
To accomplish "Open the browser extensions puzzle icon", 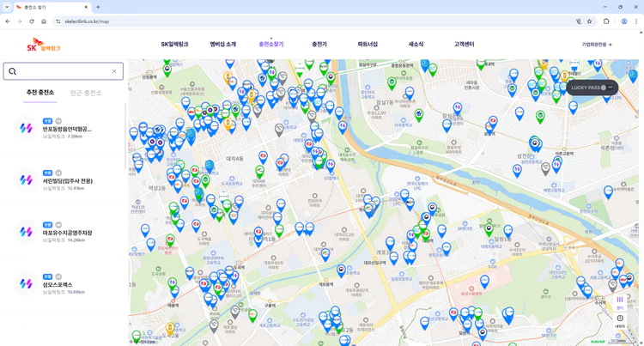I will click(x=606, y=21).
